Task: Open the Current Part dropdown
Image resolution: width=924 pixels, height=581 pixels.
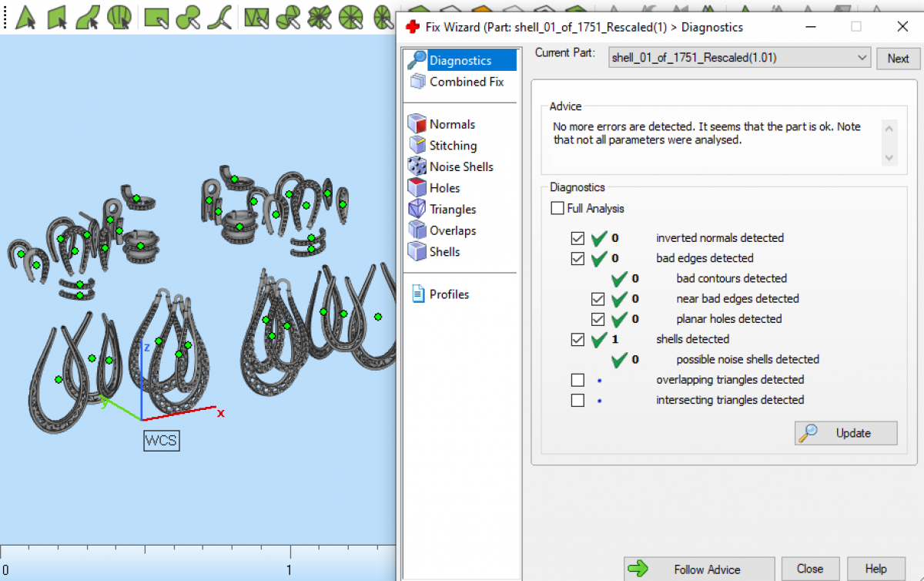Action: point(739,58)
